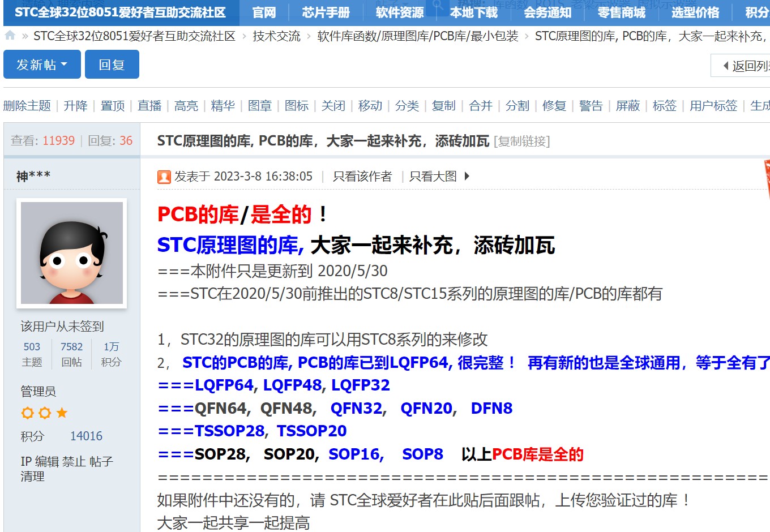Open the user avatar of 神***
Screen dimensions: 770x532
click(x=72, y=253)
